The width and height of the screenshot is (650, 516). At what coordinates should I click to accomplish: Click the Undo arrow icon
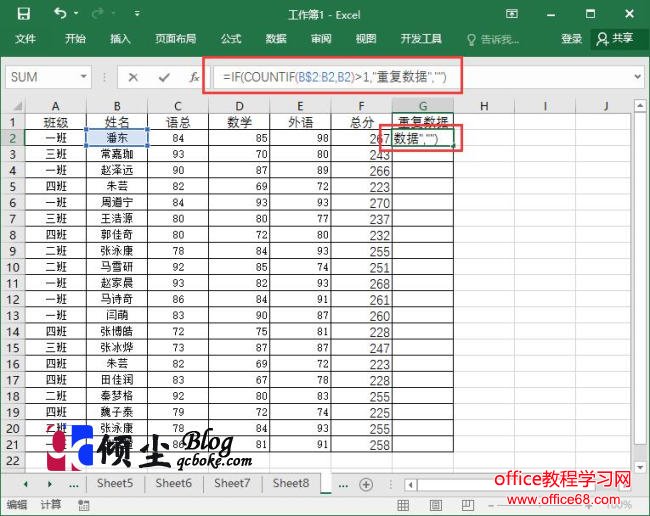pos(60,14)
